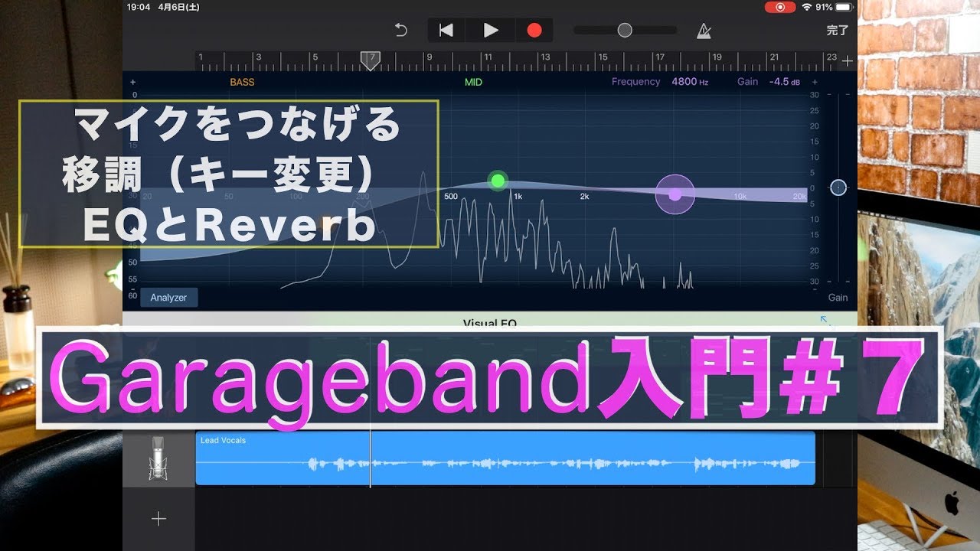Start playback with the Play button
Screen dimensions: 980x551
click(491, 31)
